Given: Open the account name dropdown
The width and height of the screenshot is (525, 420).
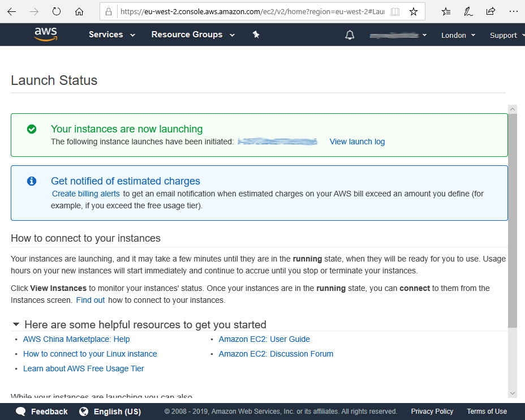Looking at the screenshot, I should [398, 35].
